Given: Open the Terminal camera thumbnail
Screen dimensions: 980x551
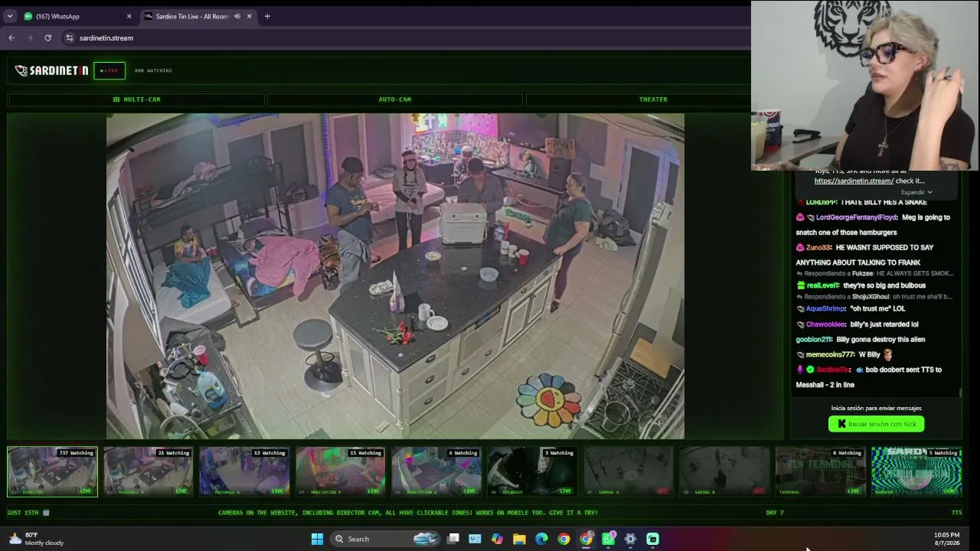Looking at the screenshot, I should click(x=820, y=471).
